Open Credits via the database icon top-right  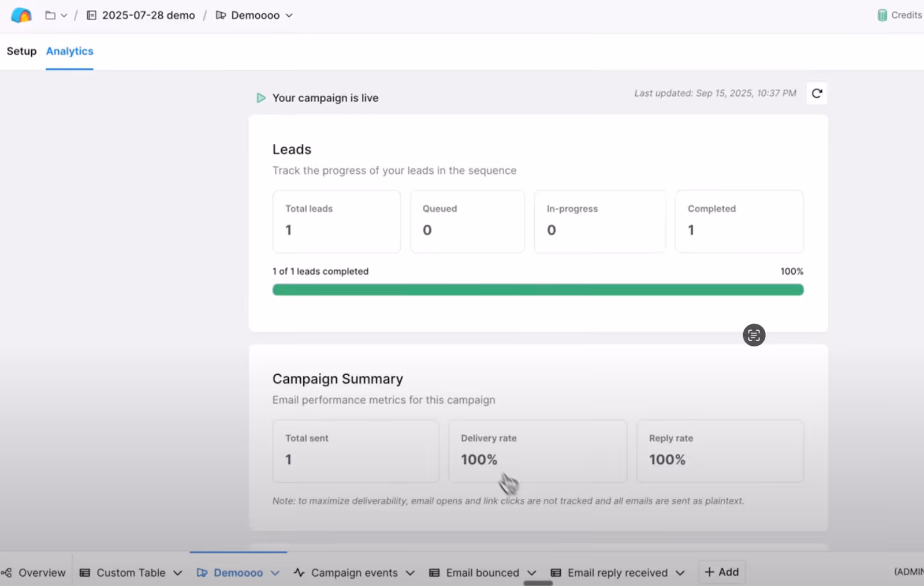[x=882, y=15]
